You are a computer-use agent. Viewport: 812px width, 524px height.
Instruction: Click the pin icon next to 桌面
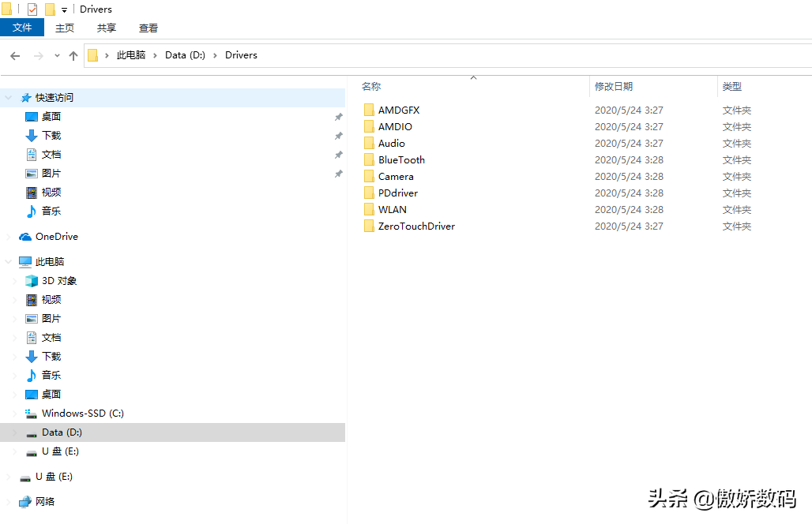338,117
